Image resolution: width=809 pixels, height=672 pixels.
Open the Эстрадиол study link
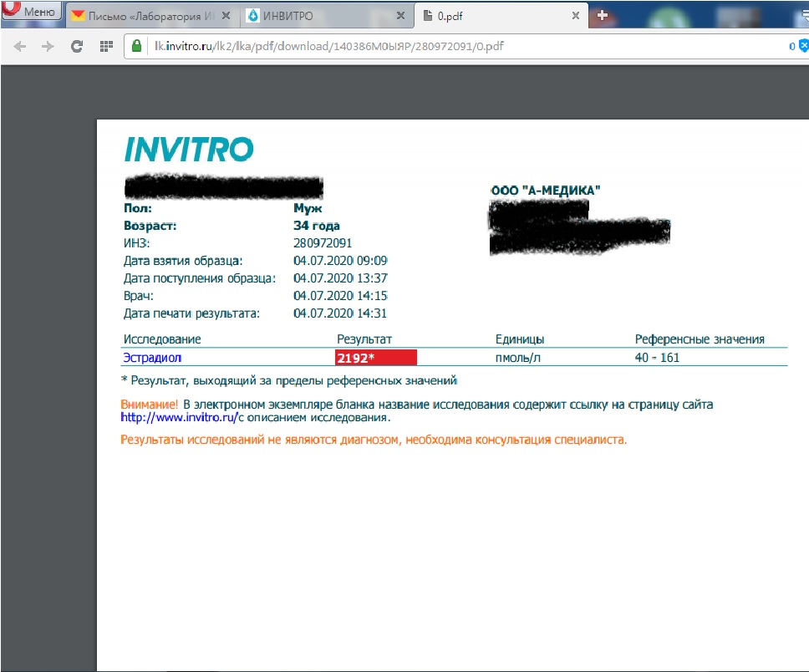(152, 358)
